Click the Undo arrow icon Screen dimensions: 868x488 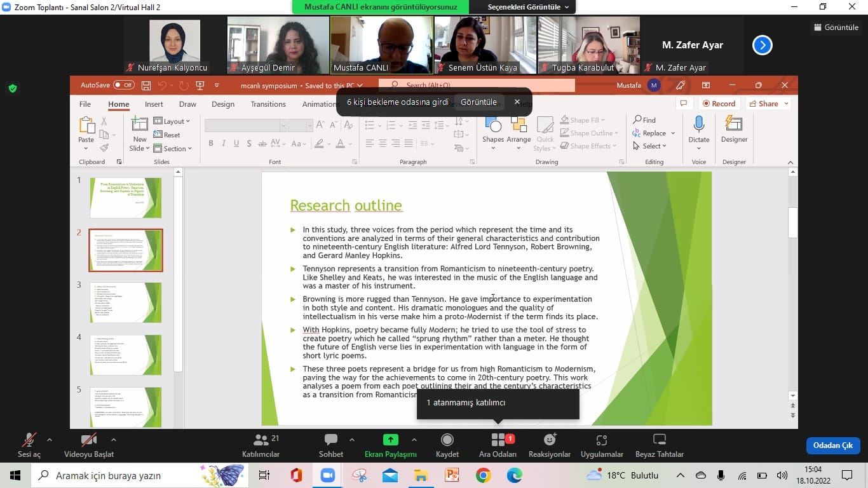(x=162, y=85)
